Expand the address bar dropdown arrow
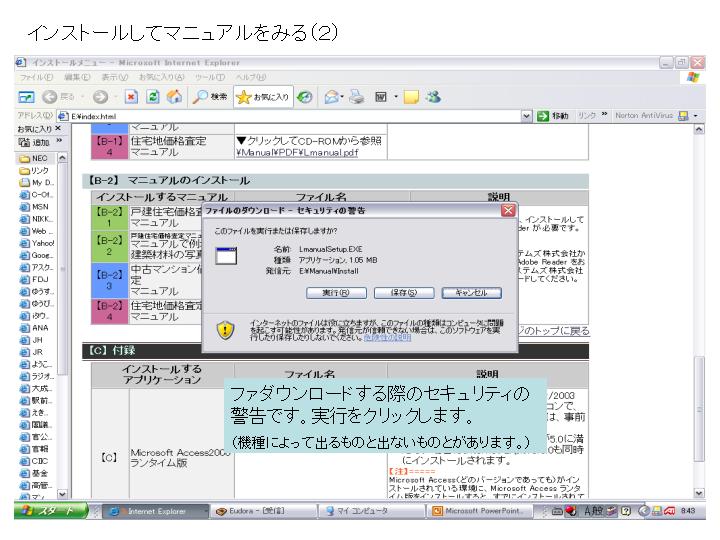The width and height of the screenshot is (720, 540). (x=526, y=116)
